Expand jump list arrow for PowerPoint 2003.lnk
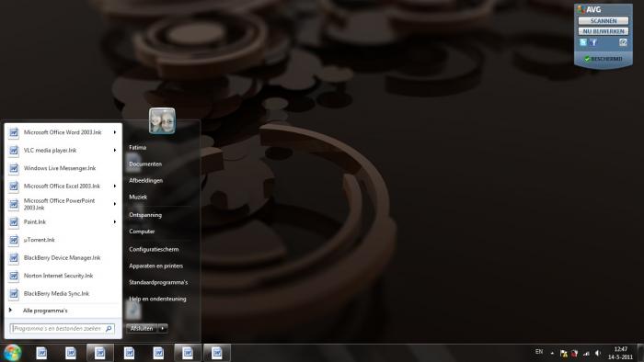Screen dimensions: 644x362 [115, 204]
